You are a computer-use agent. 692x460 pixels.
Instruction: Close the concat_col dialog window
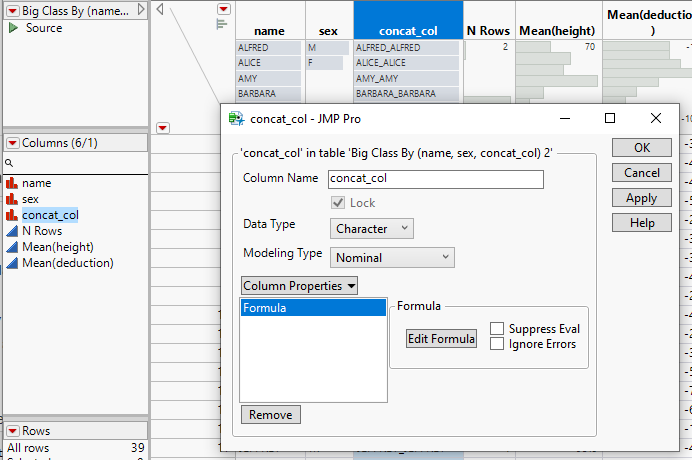[x=656, y=118]
